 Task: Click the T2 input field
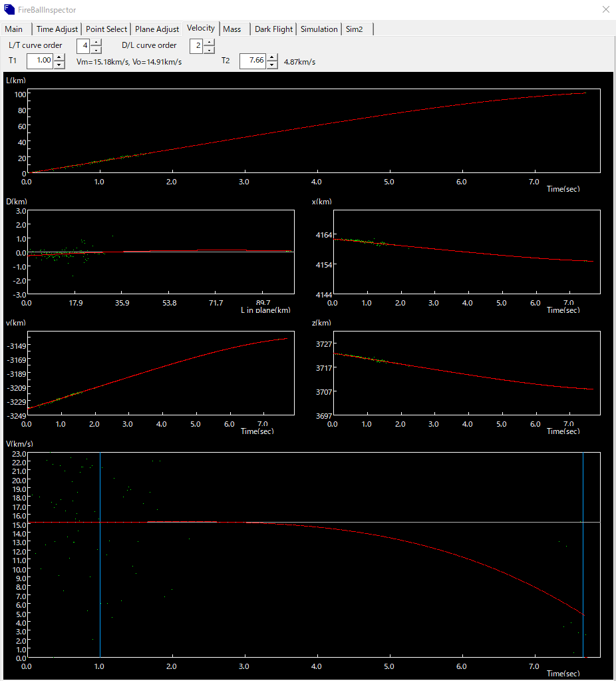click(252, 61)
